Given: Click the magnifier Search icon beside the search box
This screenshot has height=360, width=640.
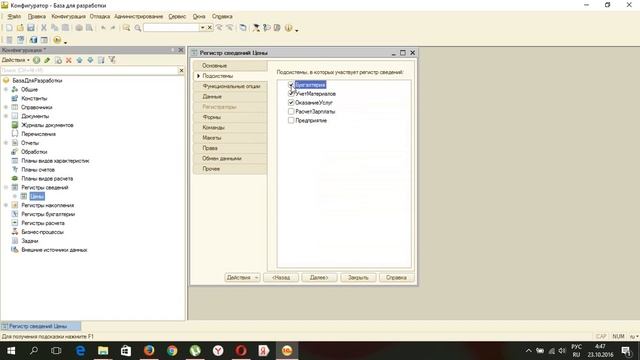Looking at the screenshot, I should click(138, 28).
